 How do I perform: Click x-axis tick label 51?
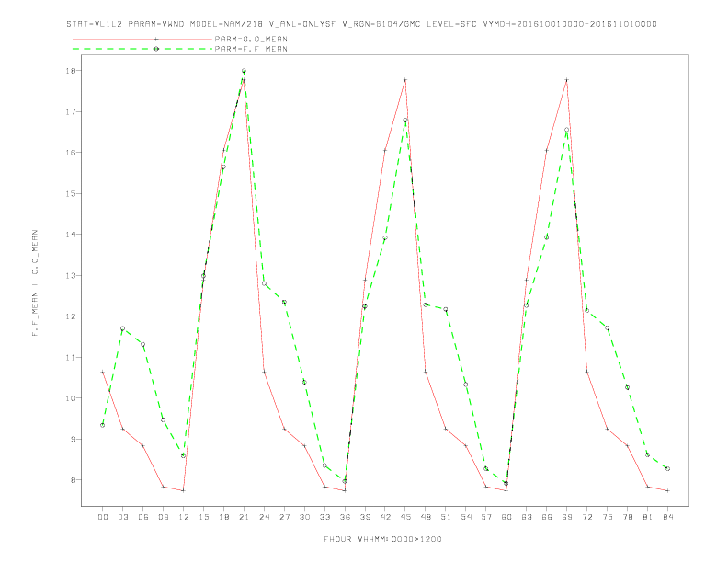446,517
